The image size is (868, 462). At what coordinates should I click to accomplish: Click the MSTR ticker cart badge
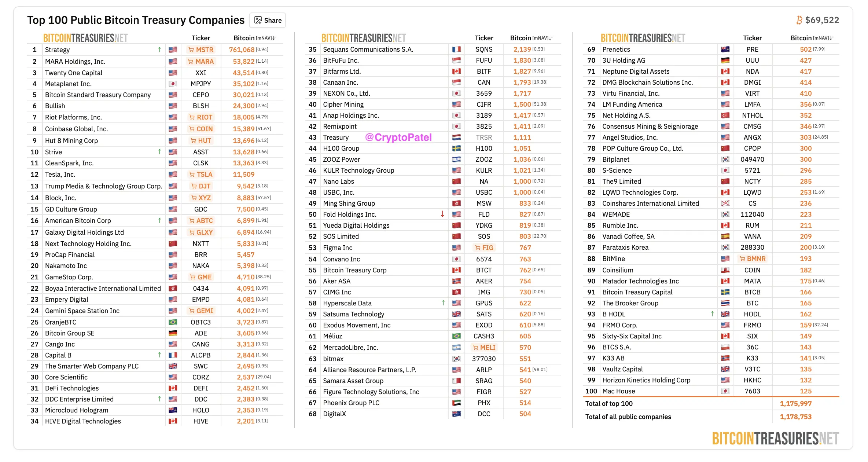pyautogui.click(x=201, y=50)
